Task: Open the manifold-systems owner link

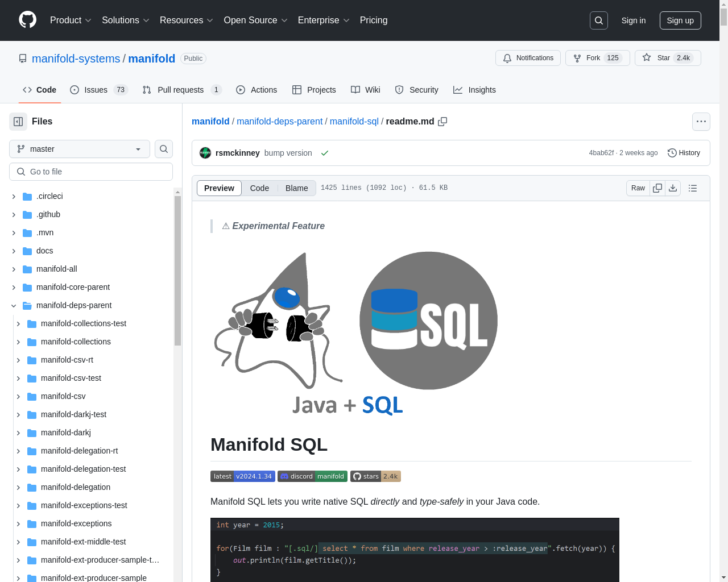Action: point(76,59)
